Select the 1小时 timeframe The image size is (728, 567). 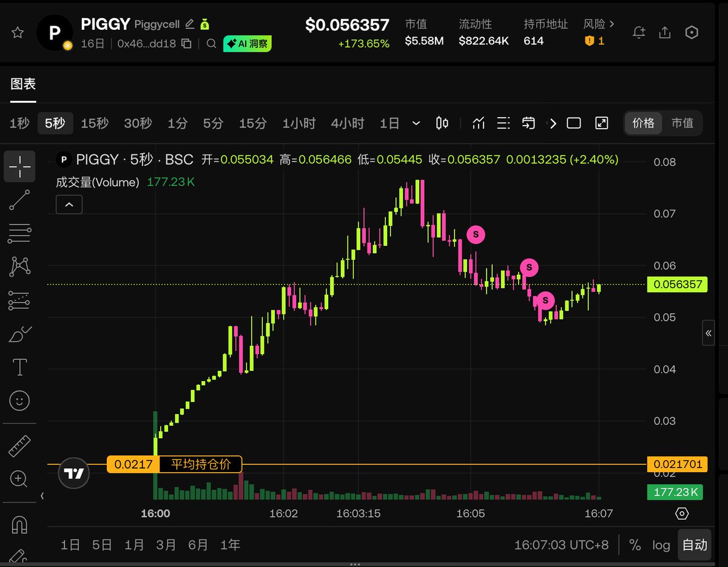coord(299,123)
